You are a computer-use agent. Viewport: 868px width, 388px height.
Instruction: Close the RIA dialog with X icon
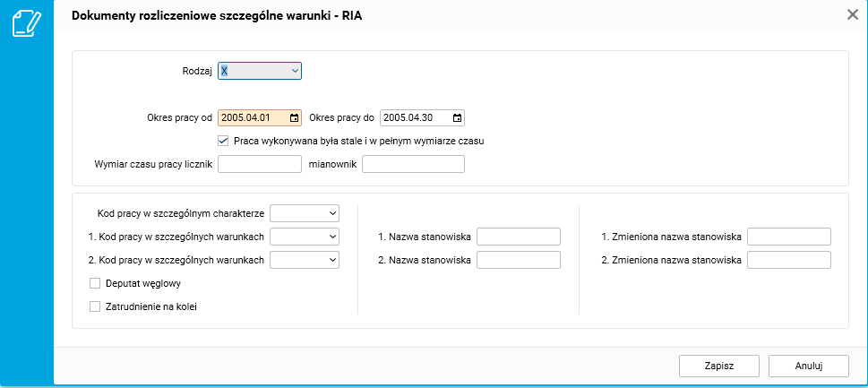(x=853, y=14)
